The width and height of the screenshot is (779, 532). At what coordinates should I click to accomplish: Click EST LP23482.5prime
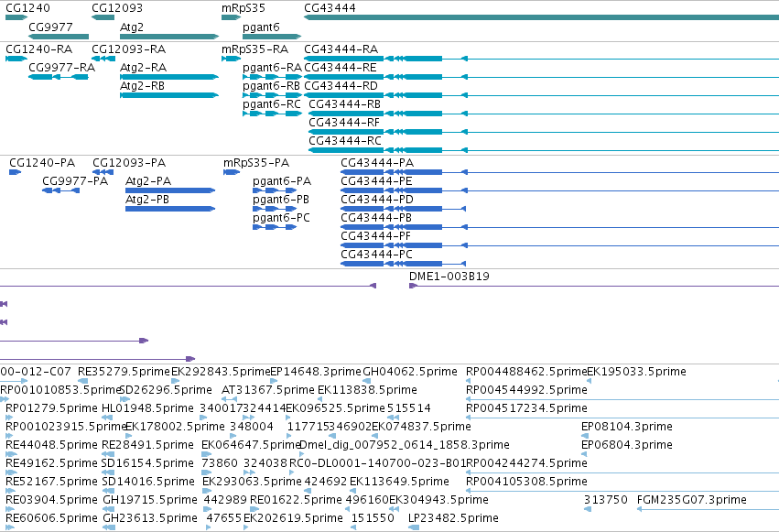453,518
